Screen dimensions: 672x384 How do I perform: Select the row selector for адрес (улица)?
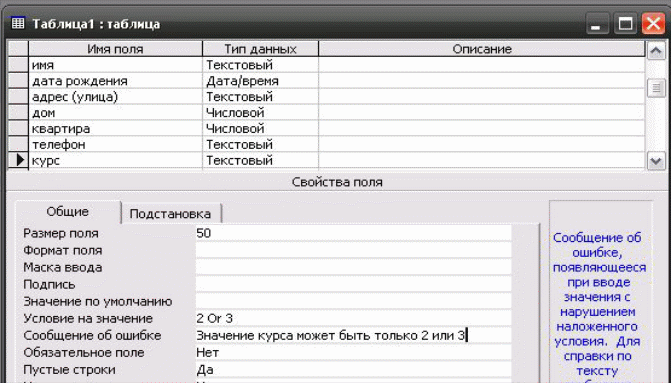(x=19, y=97)
